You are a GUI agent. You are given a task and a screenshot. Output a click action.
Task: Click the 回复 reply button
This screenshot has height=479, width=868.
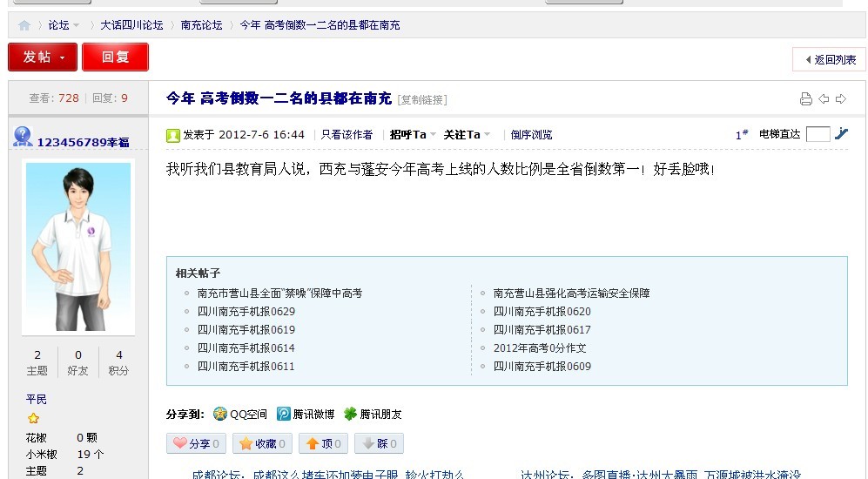coord(115,57)
